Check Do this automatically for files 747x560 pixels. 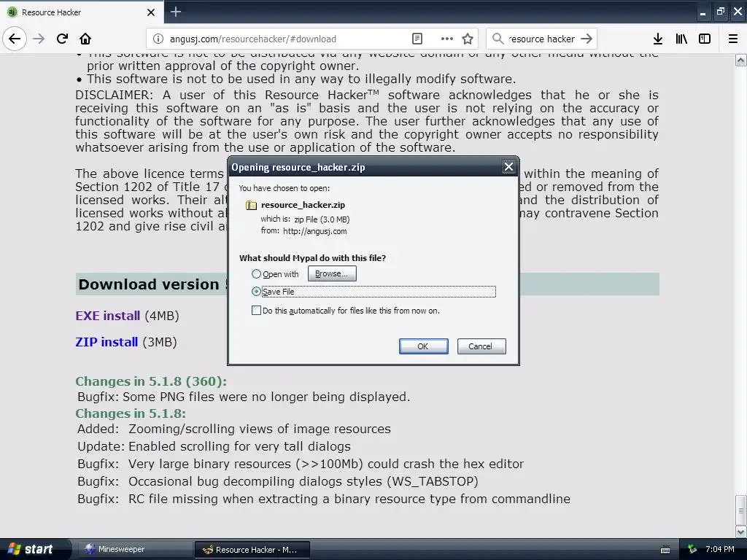tap(256, 311)
